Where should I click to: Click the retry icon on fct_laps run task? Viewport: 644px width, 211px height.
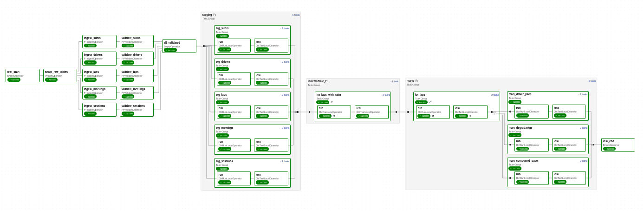tap(433, 116)
